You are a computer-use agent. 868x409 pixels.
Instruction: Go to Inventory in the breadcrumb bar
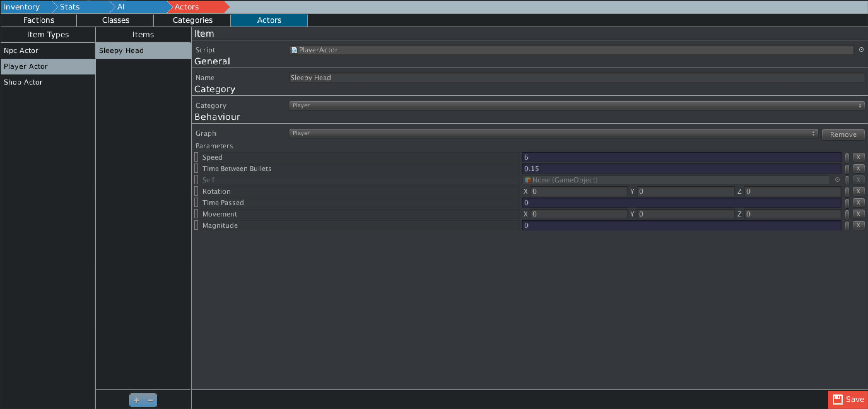[21, 7]
